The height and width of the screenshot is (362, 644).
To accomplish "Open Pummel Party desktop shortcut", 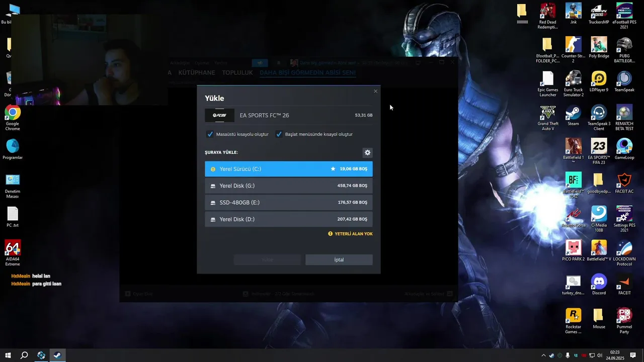I will pyautogui.click(x=624, y=320).
